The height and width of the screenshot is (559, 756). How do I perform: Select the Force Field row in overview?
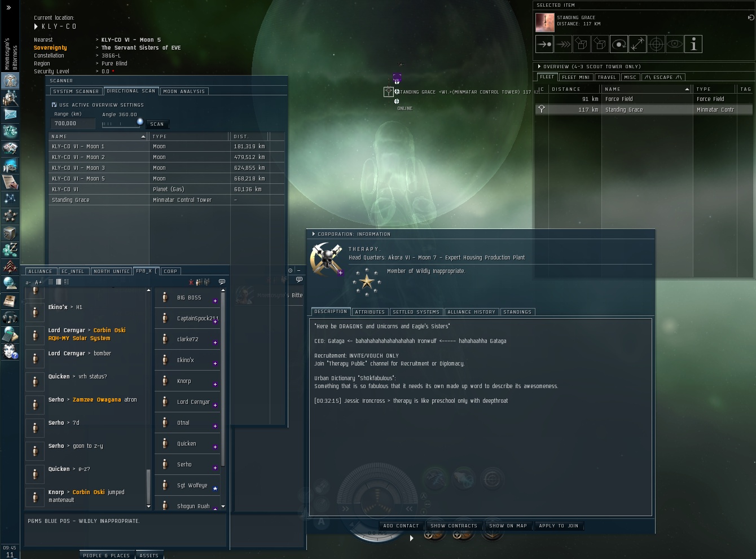click(643, 99)
